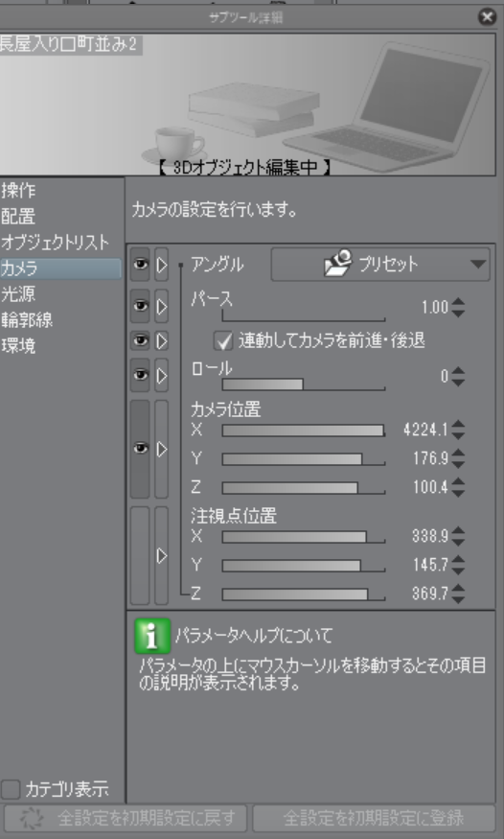Click the focus point X value 338.9

[430, 536]
